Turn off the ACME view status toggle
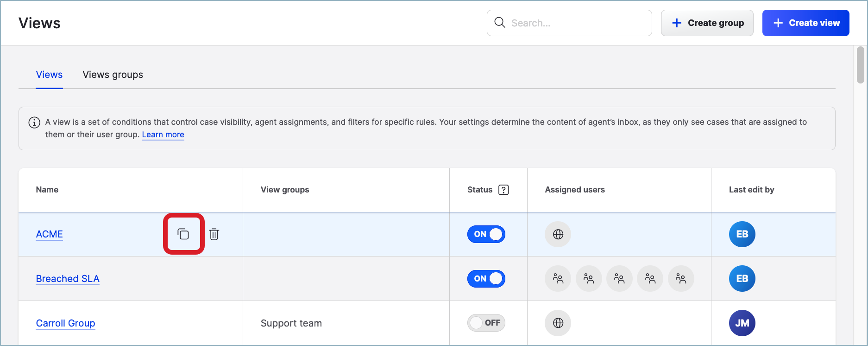This screenshot has height=346, width=868. coord(486,234)
